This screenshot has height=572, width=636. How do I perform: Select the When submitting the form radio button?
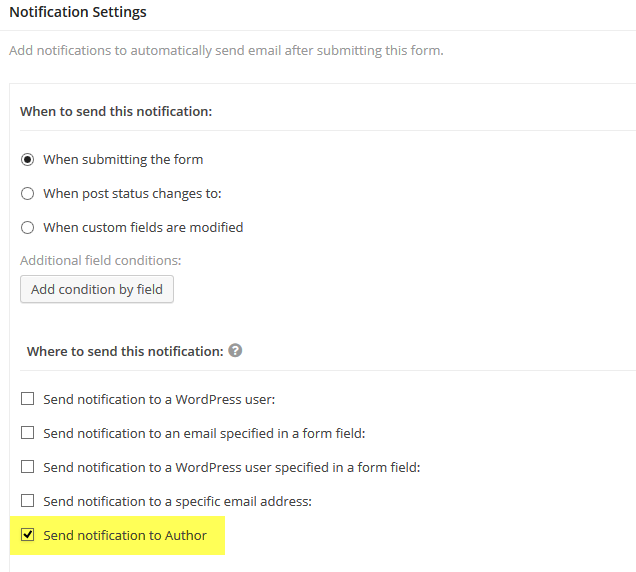(x=28, y=159)
